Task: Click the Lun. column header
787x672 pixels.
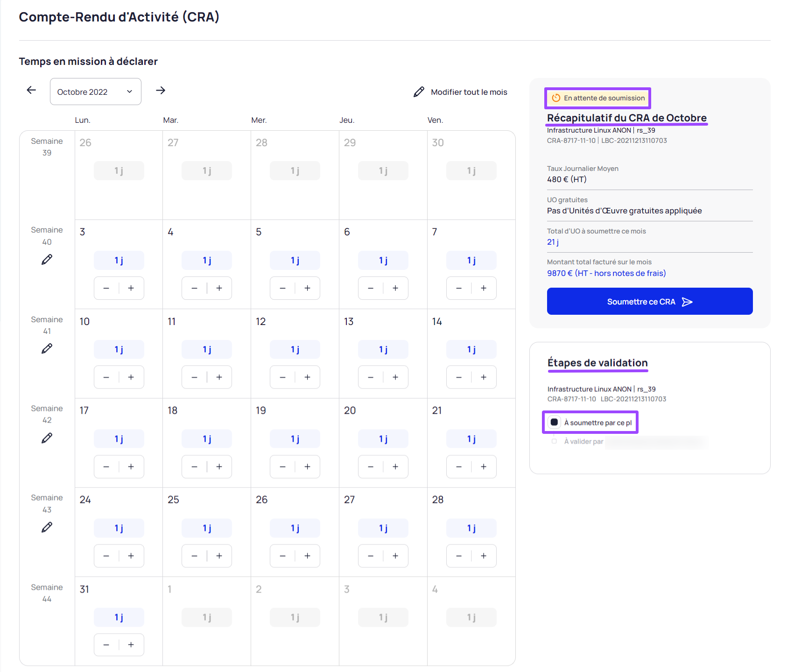Action: point(83,120)
